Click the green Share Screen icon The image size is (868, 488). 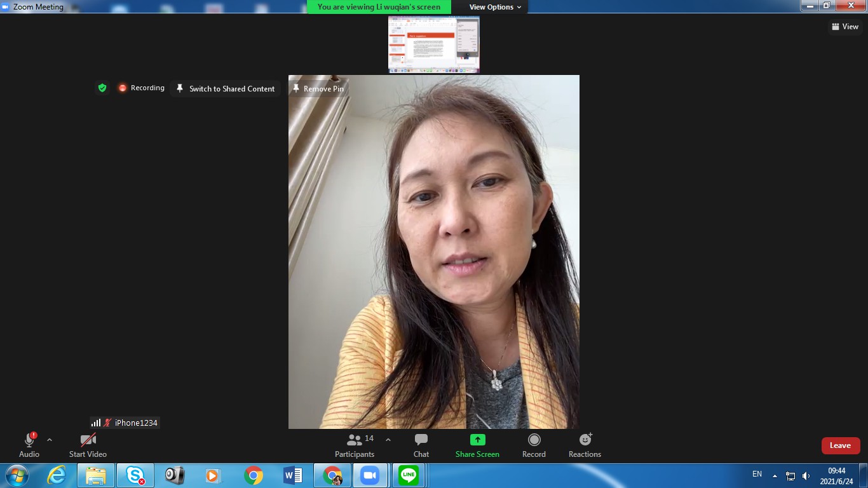(x=477, y=440)
